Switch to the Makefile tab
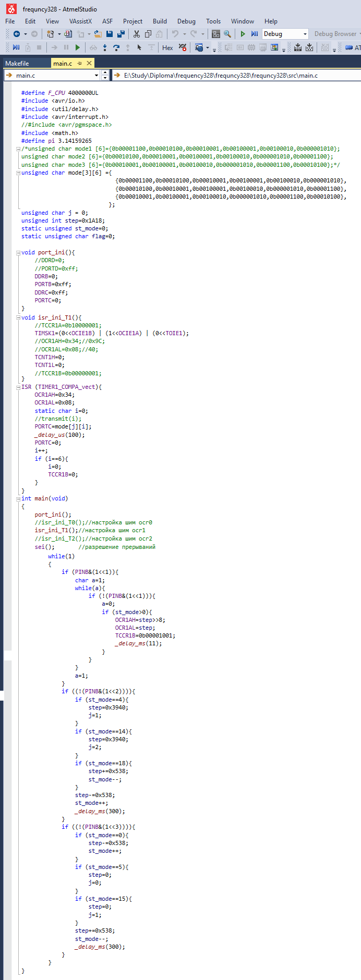The height and width of the screenshot is (980, 361). click(17, 63)
